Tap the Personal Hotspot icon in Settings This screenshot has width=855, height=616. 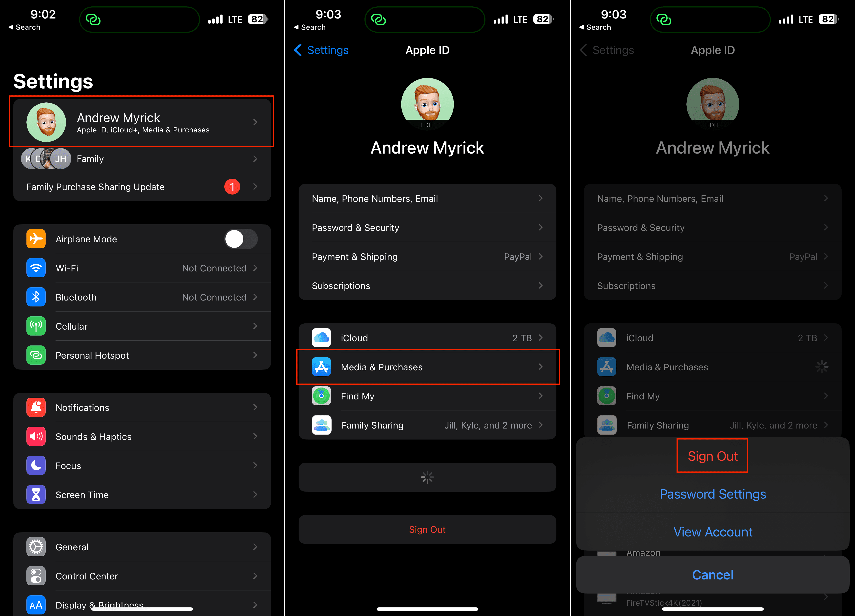(36, 355)
